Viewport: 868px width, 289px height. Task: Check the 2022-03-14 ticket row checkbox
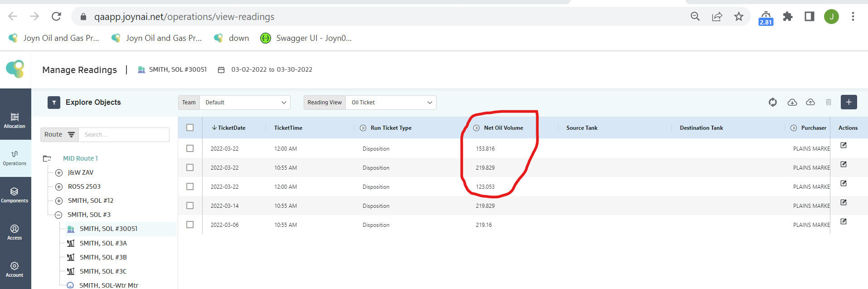(190, 206)
